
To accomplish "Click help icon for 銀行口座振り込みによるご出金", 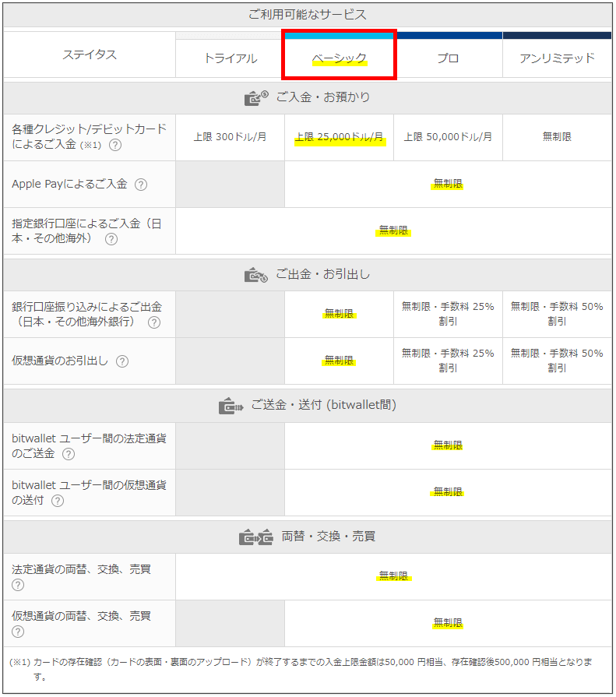I will click(154, 322).
